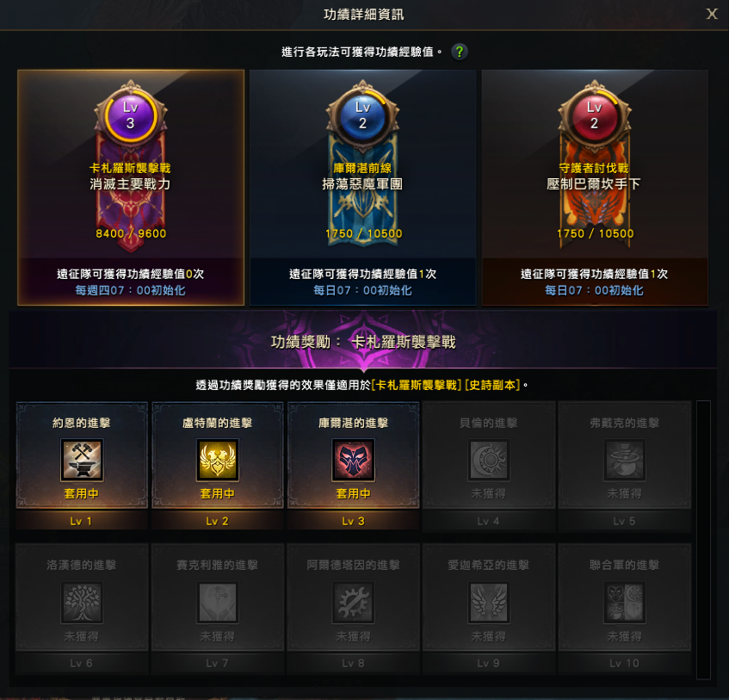Click the green question mark help icon
The image size is (729, 700).
point(460,52)
